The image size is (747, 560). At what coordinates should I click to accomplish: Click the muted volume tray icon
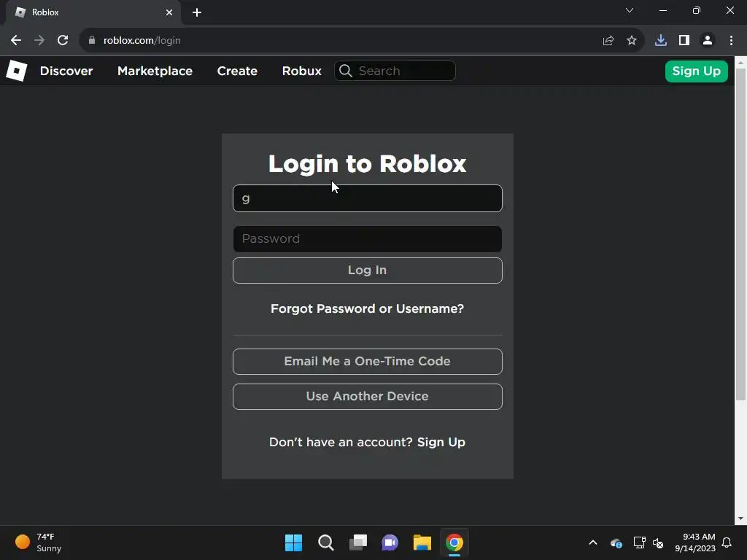pos(658,542)
